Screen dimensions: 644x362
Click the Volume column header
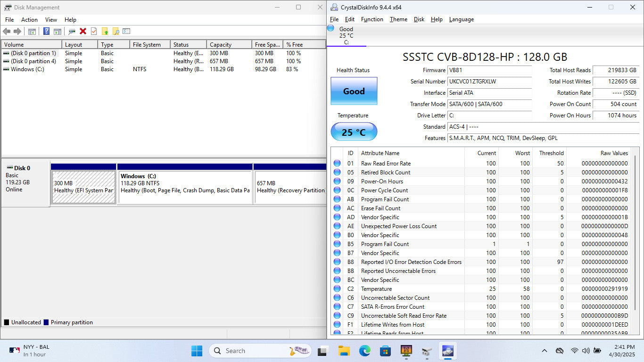coord(32,44)
